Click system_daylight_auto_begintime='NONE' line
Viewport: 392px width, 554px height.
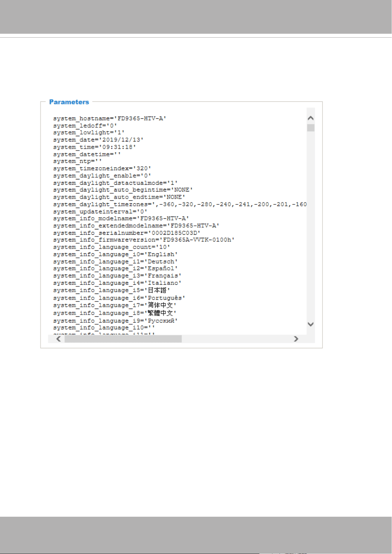coord(123,190)
